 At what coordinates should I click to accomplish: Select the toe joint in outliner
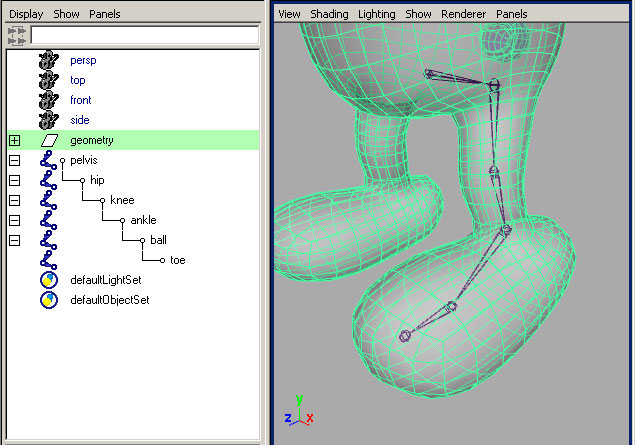pos(177,260)
